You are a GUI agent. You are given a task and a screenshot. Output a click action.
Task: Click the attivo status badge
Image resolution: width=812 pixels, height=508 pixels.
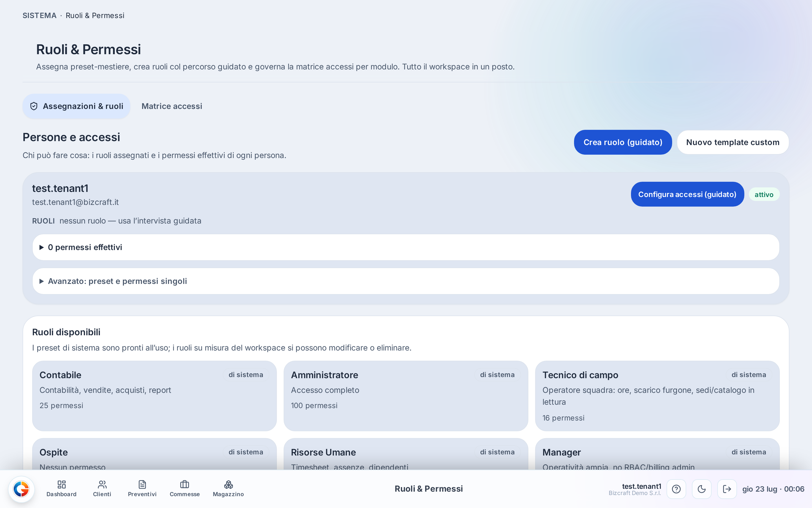click(764, 194)
